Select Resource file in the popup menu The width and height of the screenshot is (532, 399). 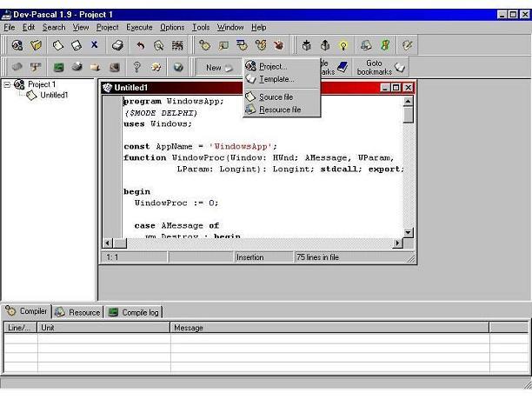282,110
